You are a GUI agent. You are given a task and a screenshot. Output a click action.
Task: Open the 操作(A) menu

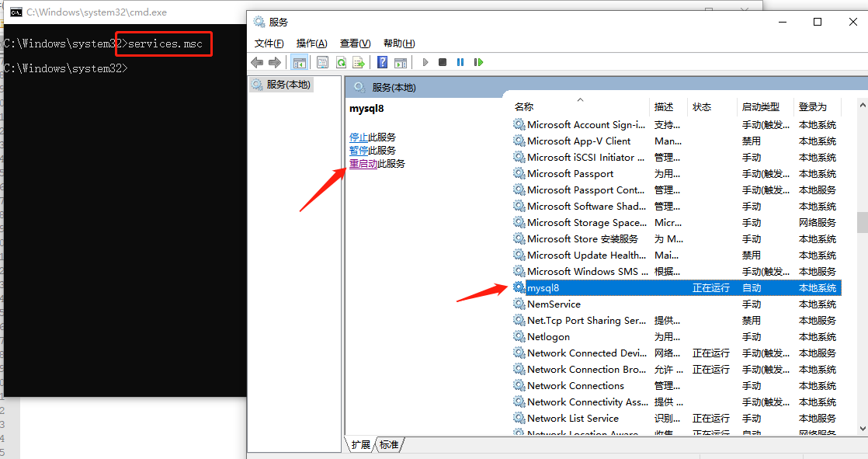point(311,43)
